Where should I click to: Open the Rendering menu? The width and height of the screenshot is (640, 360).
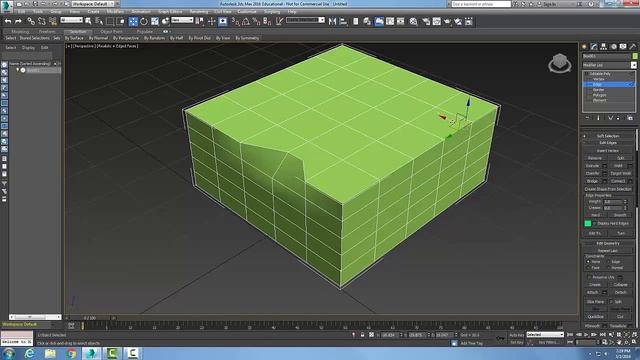coord(199,11)
